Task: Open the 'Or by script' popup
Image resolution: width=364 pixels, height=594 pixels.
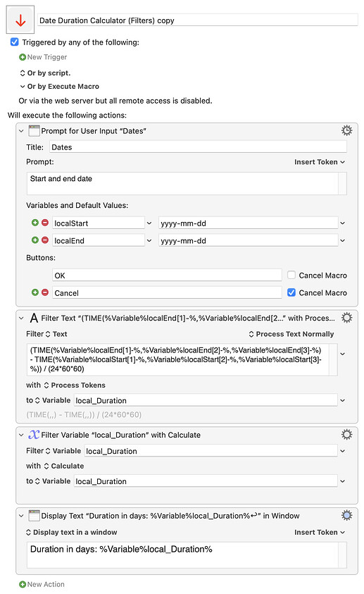Action: coord(45,73)
